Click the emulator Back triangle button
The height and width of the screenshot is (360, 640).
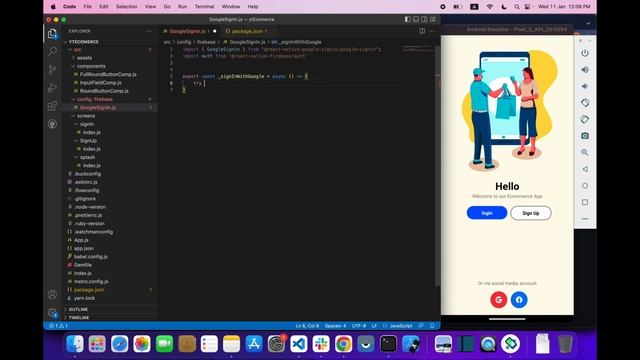(x=585, y=169)
